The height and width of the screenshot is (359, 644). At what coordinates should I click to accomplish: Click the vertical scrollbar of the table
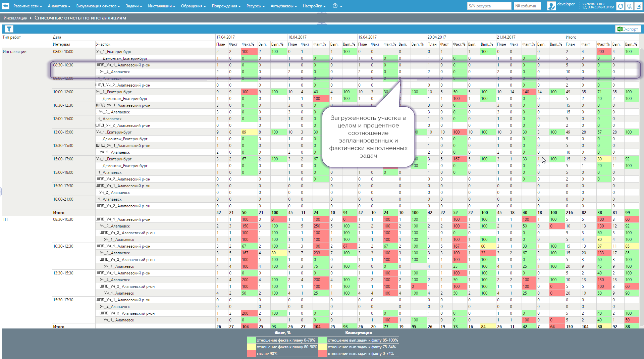coord(642,188)
